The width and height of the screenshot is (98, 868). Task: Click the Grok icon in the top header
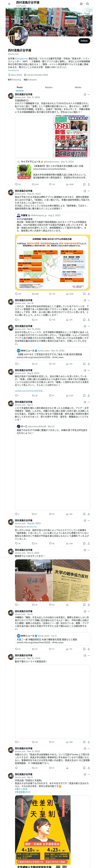[x=81, y=4]
